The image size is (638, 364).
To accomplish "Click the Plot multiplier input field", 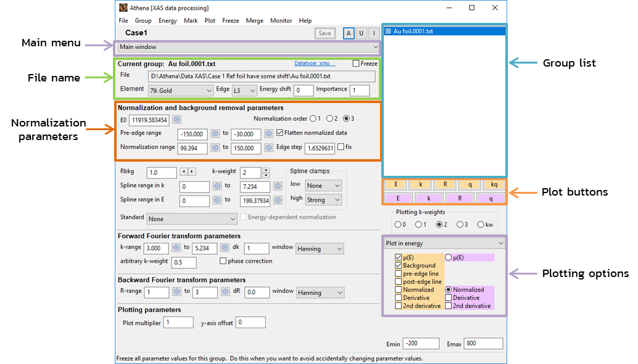I will 178,322.
